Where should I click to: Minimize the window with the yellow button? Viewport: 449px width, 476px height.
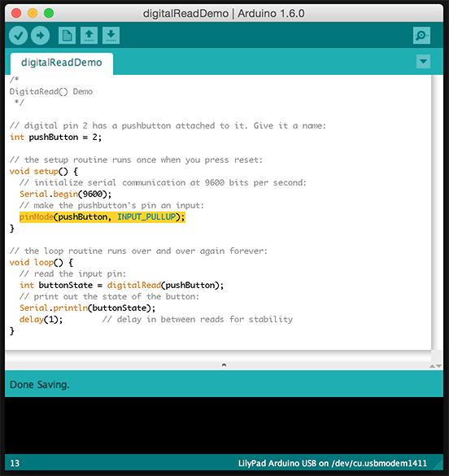click(x=33, y=13)
